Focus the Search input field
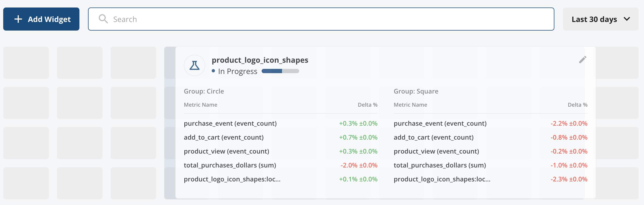The height and width of the screenshot is (205, 644). click(x=321, y=19)
